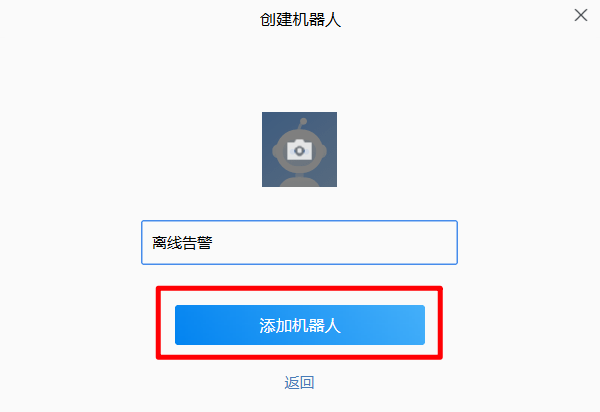Click the camera icon on robot avatar
600x412 pixels.
pyautogui.click(x=299, y=150)
